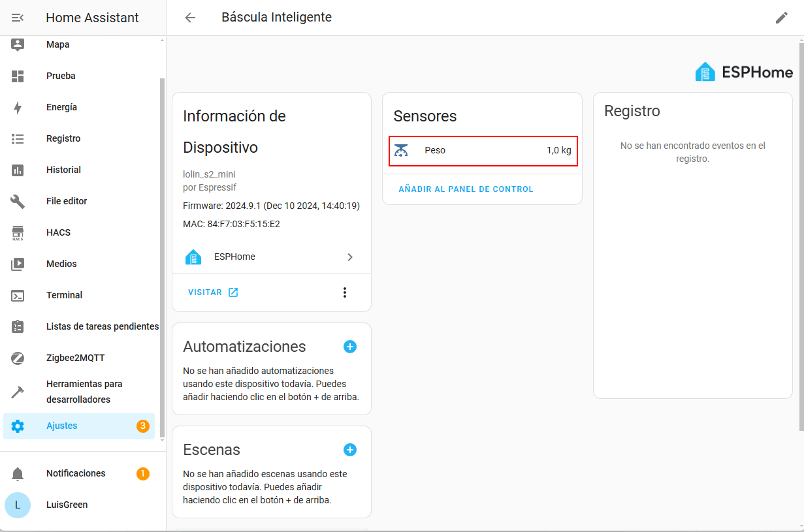This screenshot has height=532, width=804.
Task: Click the back arrow in the header
Action: (190, 18)
